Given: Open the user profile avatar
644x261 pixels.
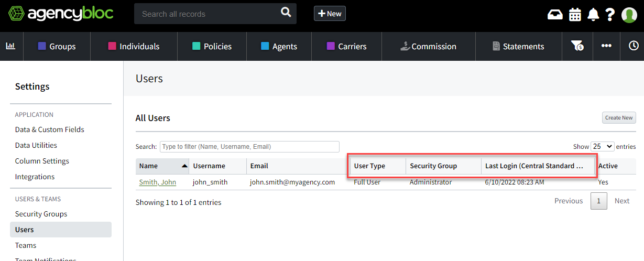Looking at the screenshot, I should click(x=629, y=15).
